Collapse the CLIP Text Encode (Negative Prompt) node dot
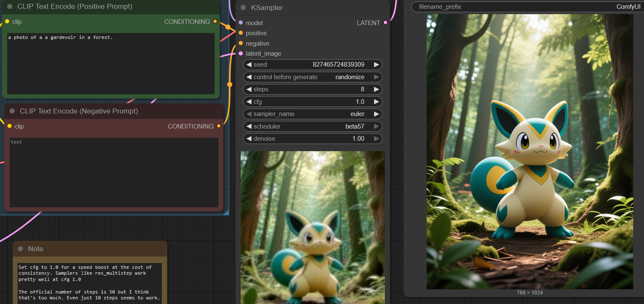Viewport: 644px width, 304px height. pos(12,111)
